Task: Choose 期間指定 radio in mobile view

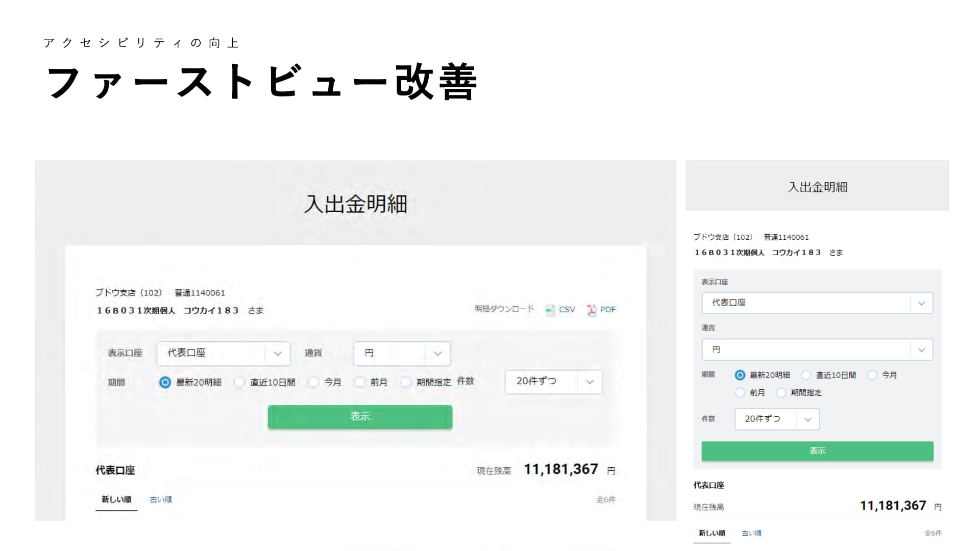Action: 781,392
